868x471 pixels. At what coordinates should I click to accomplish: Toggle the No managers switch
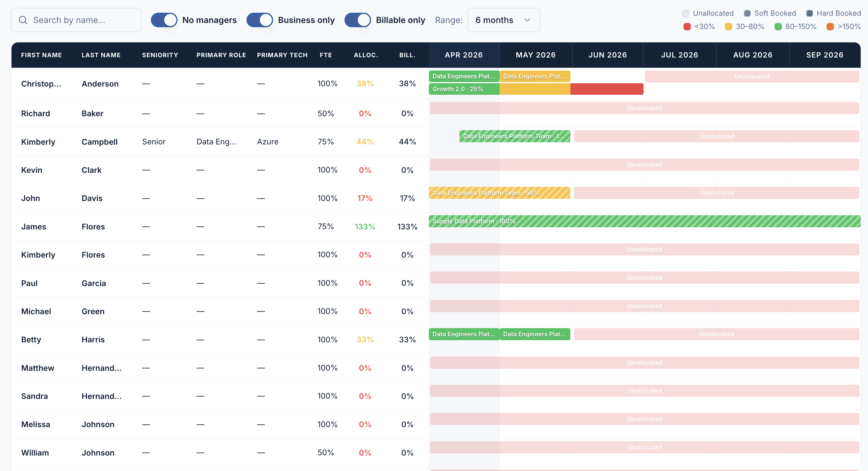pyautogui.click(x=164, y=20)
